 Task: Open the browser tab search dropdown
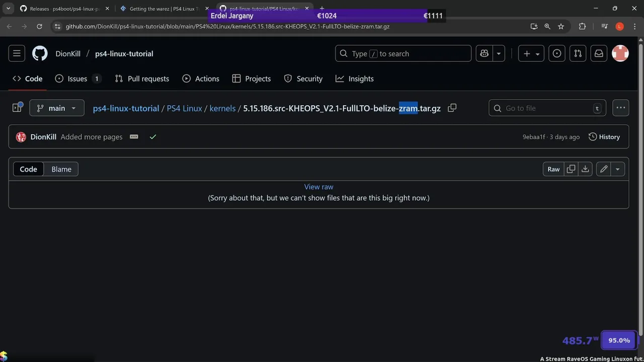click(8, 9)
